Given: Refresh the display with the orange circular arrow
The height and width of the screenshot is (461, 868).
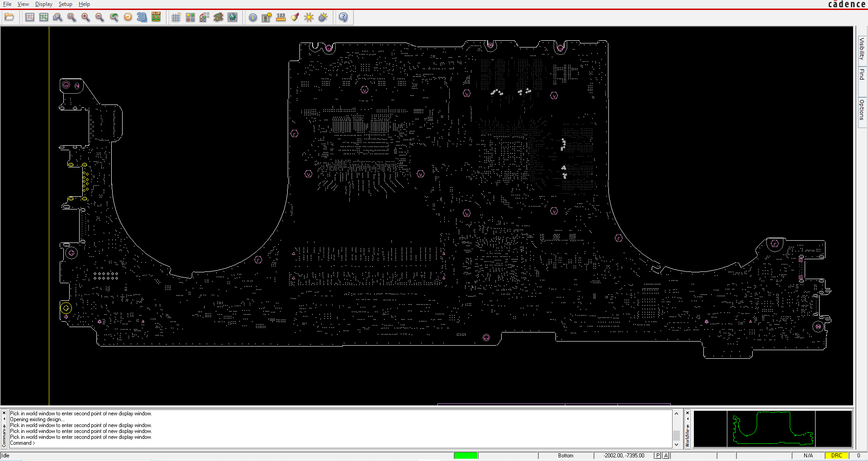Looking at the screenshot, I should pos(128,17).
